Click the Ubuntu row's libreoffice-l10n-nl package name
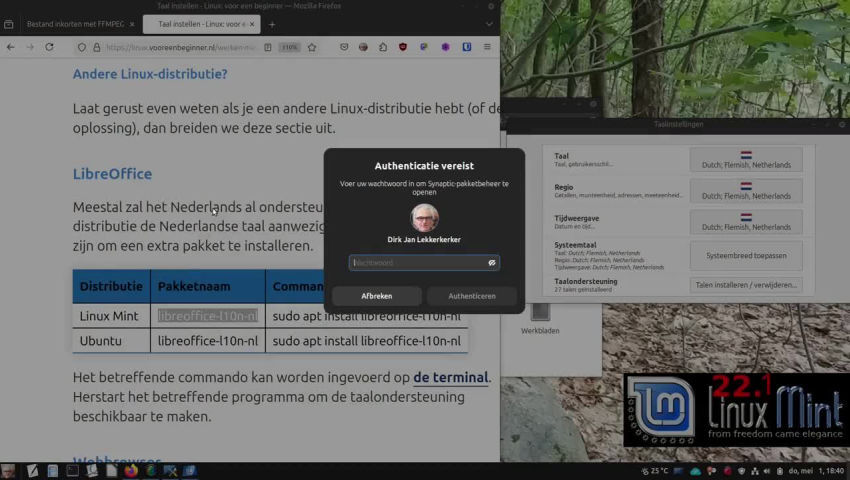850x480 pixels. (208, 341)
